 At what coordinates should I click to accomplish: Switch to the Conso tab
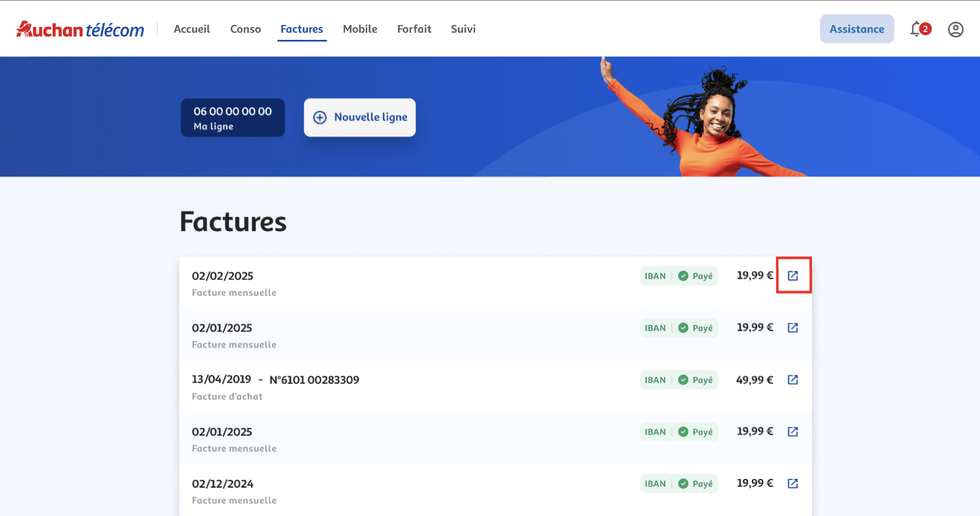click(245, 29)
